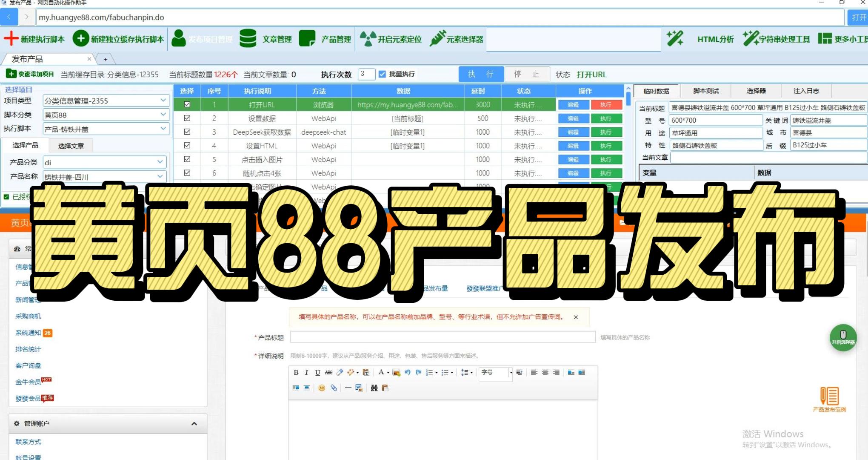The height and width of the screenshot is (460, 868).
Task: Select the 新建执行脚本 toolbar icon
Action: 36,38
